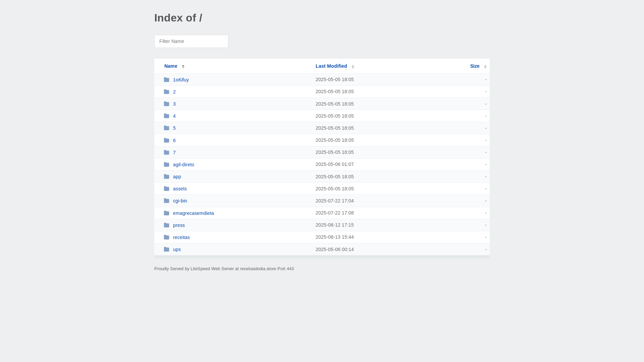
Task: Click the folder icon next to cgi-bin
Action: (x=166, y=200)
